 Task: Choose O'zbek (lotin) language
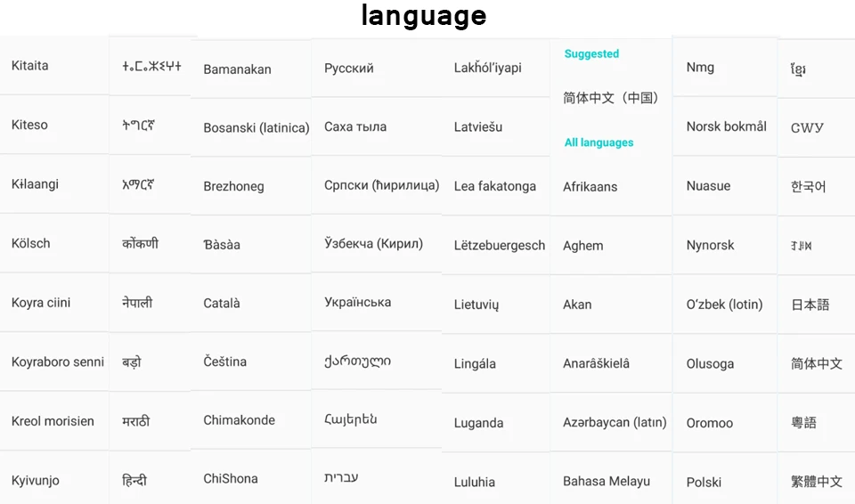pos(724,305)
